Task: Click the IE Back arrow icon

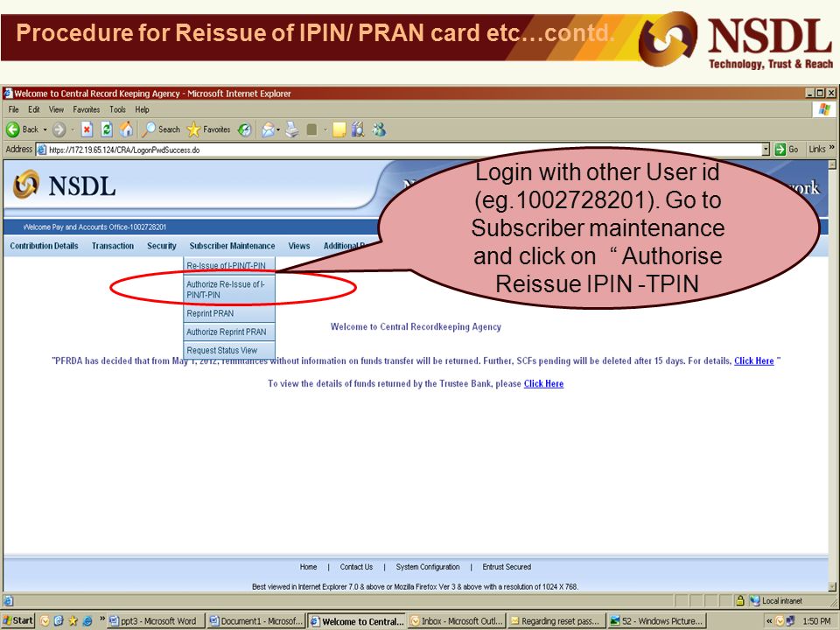Action: [13, 129]
